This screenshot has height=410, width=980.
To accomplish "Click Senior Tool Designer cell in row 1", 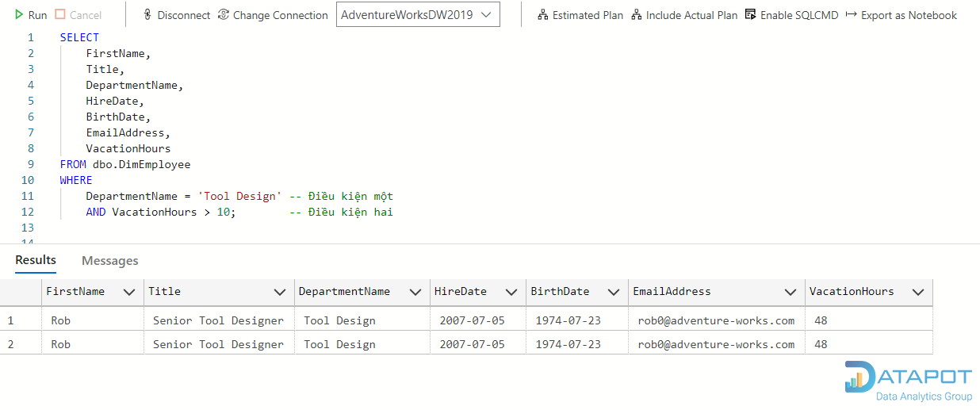I will tap(219, 320).
